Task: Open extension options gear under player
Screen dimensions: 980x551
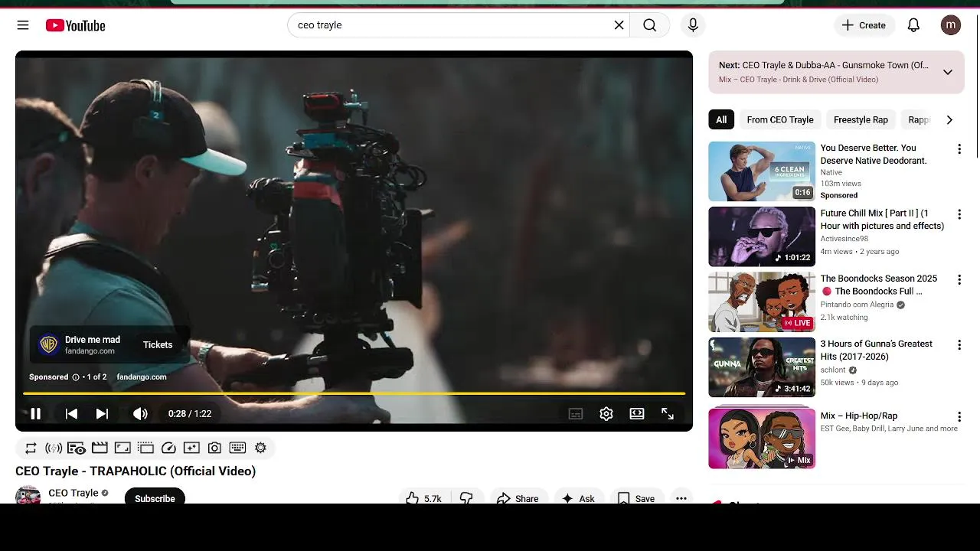Action: 260,448
